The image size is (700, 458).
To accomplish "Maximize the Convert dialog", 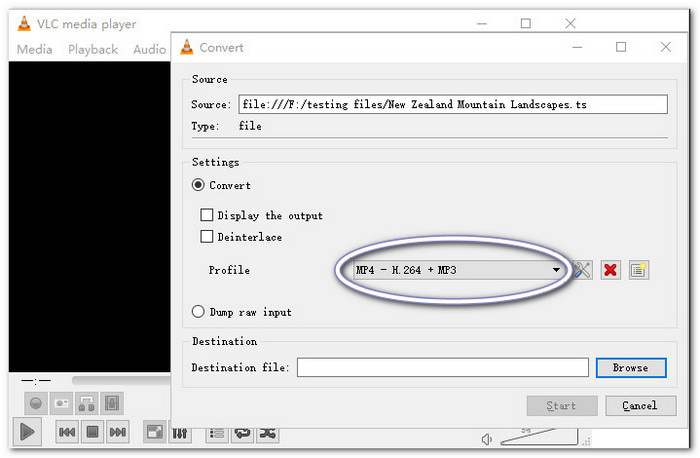I will point(621,47).
